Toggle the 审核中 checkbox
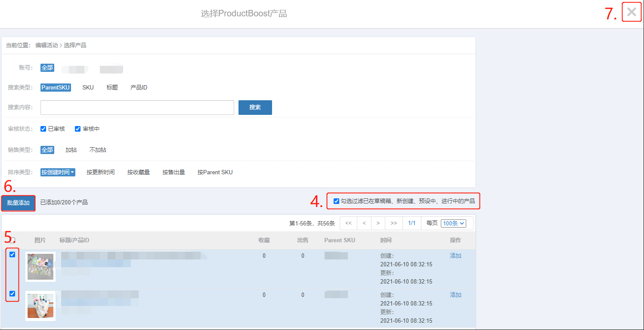 [x=77, y=129]
